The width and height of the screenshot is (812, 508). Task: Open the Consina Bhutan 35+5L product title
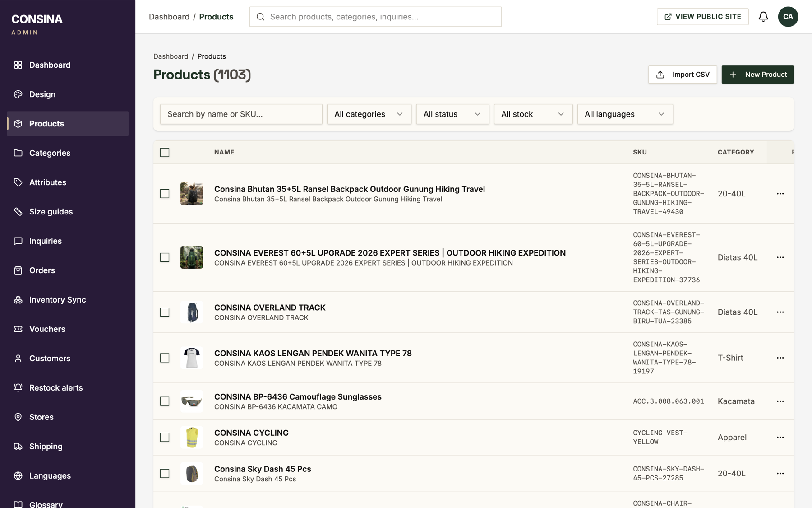pyautogui.click(x=350, y=189)
